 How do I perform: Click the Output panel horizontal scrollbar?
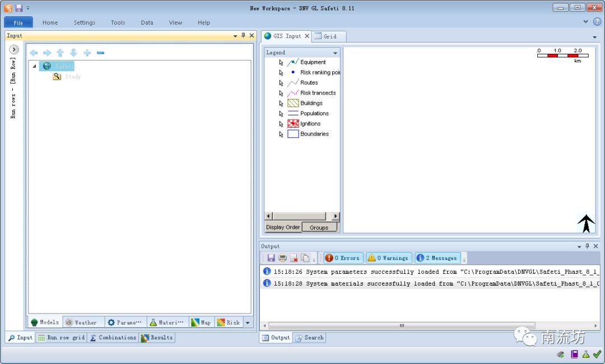(401, 325)
